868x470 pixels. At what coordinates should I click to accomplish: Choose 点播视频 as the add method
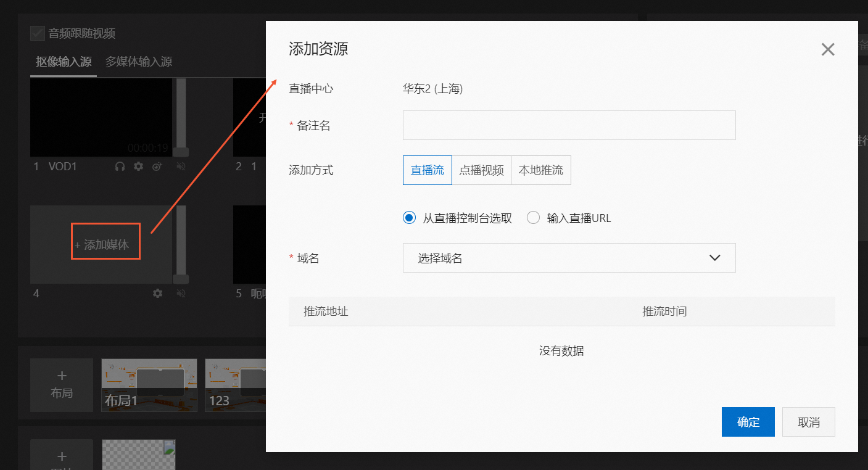[481, 170]
